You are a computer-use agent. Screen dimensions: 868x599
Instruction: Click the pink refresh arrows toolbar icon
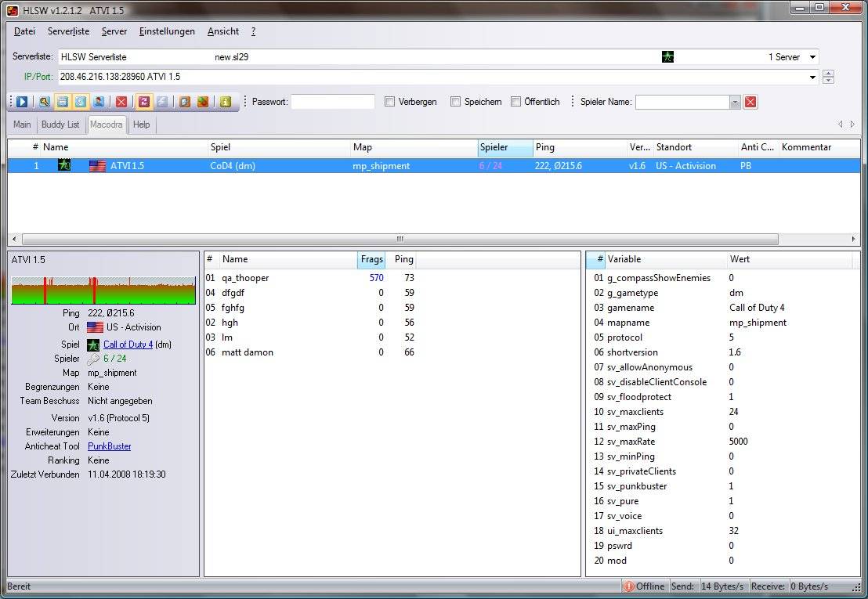click(x=143, y=102)
